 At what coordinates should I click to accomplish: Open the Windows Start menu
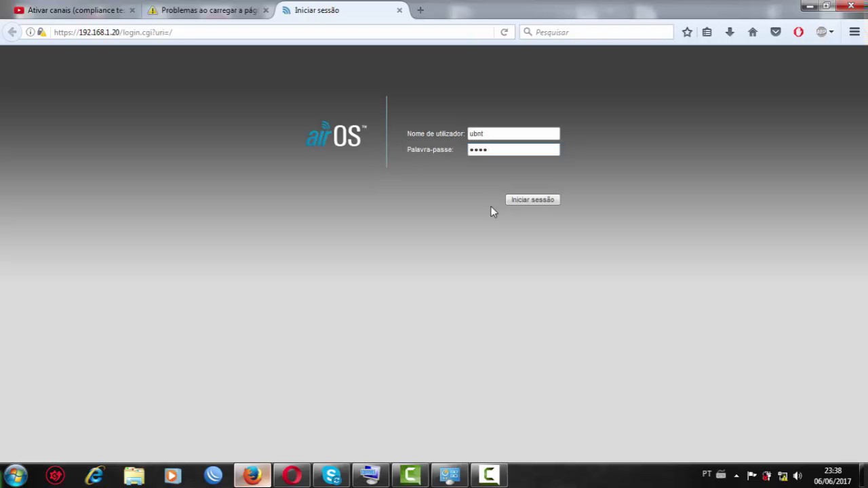click(16, 475)
